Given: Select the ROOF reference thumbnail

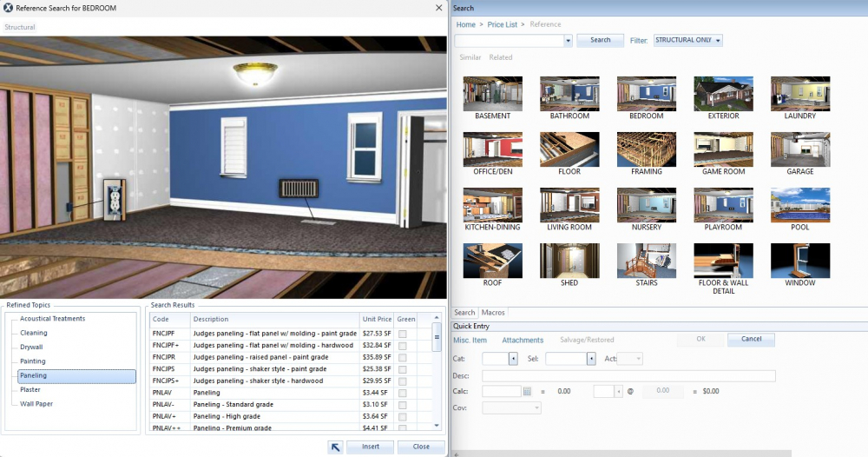Looking at the screenshot, I should point(491,261).
